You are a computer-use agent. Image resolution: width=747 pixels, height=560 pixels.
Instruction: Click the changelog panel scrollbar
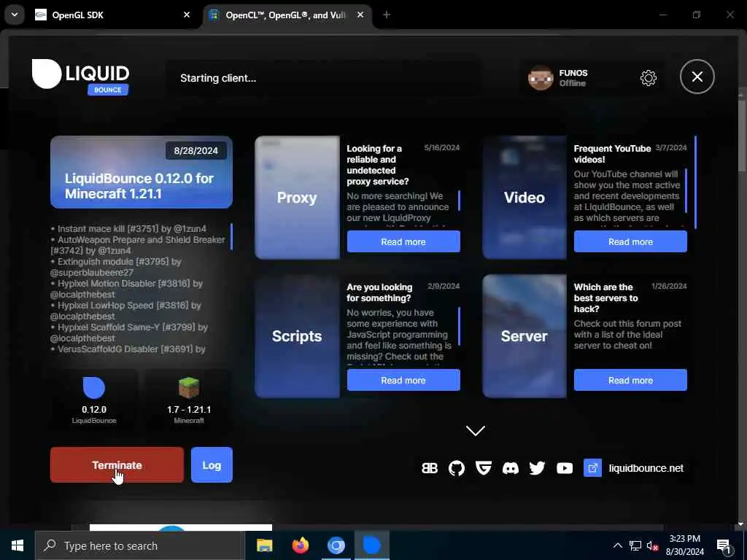click(x=231, y=237)
